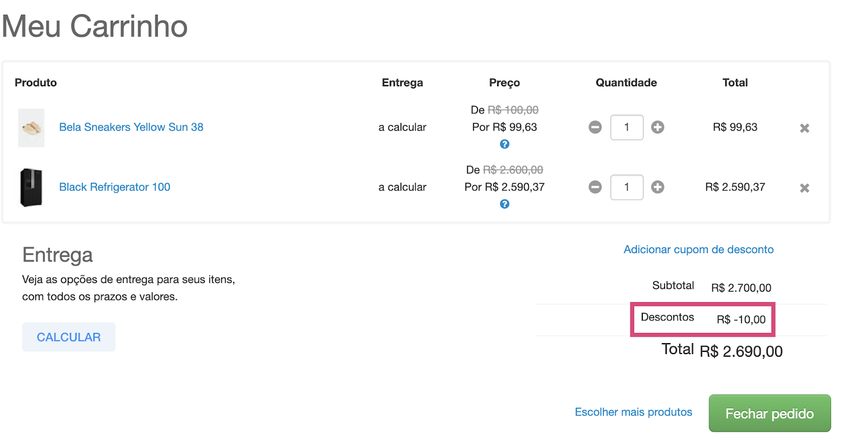Open the Bela Sneakers Yellow Sun 38 link
868x444 pixels.
coord(131,127)
